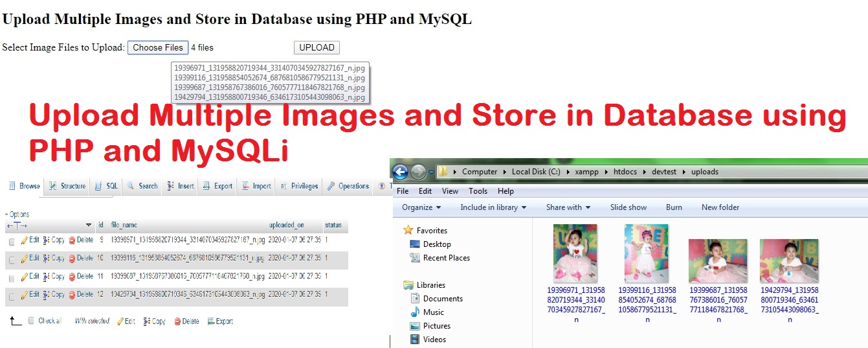Click the Copy icon for row 12
The image size is (868, 348).
tap(47, 295)
